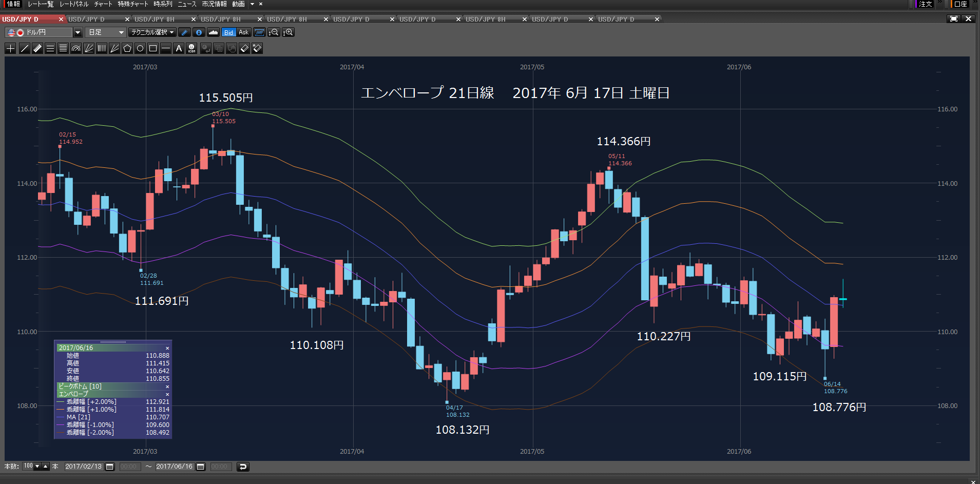
Task: Zoom in the chart vertically
Action: 289,32
